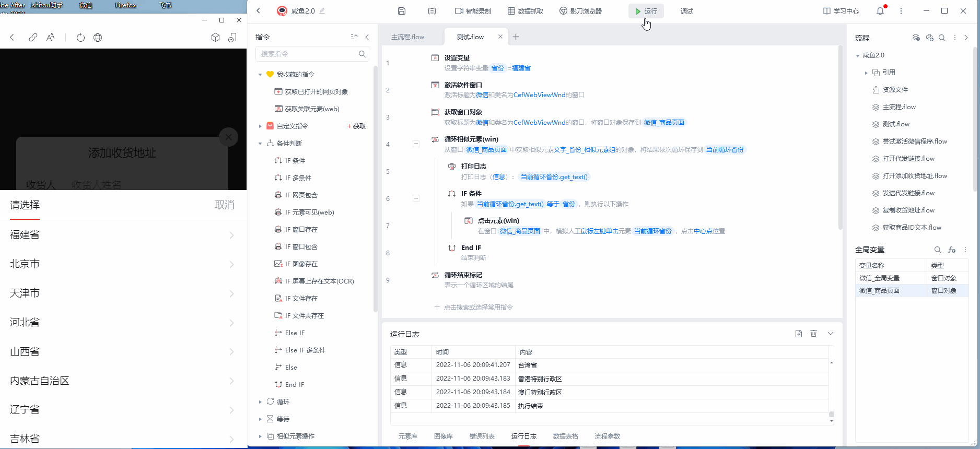980x449 pixels.
Task: Open 学习中心 learning center
Action: pyautogui.click(x=841, y=11)
